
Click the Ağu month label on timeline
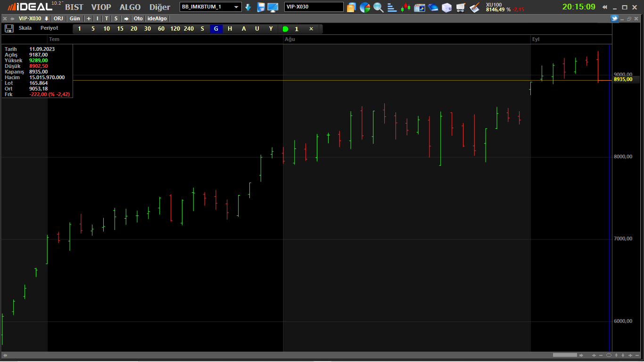click(289, 39)
